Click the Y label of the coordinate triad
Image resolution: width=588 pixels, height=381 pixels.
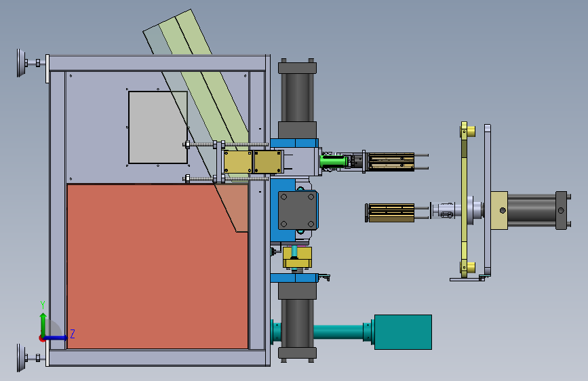43,305
